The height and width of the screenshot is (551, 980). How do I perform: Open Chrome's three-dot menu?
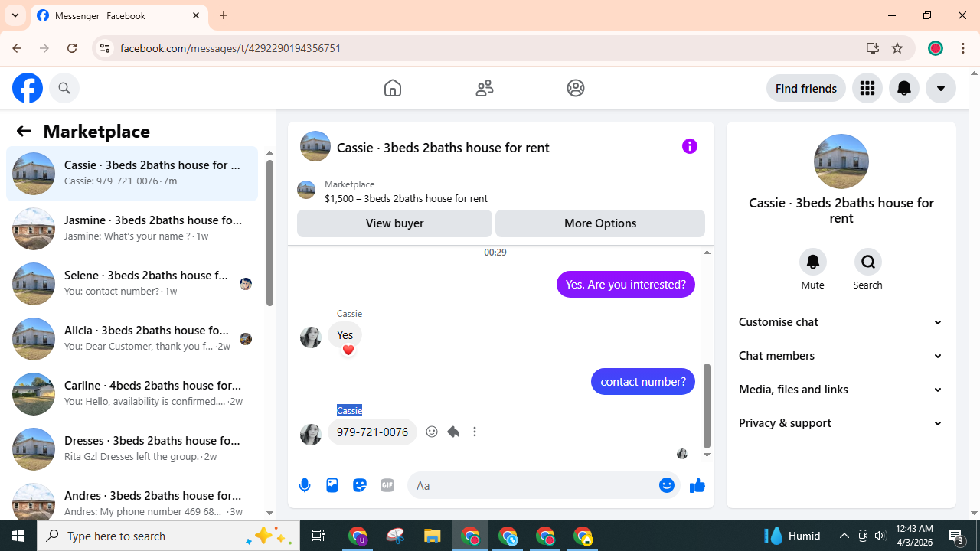[x=963, y=48]
